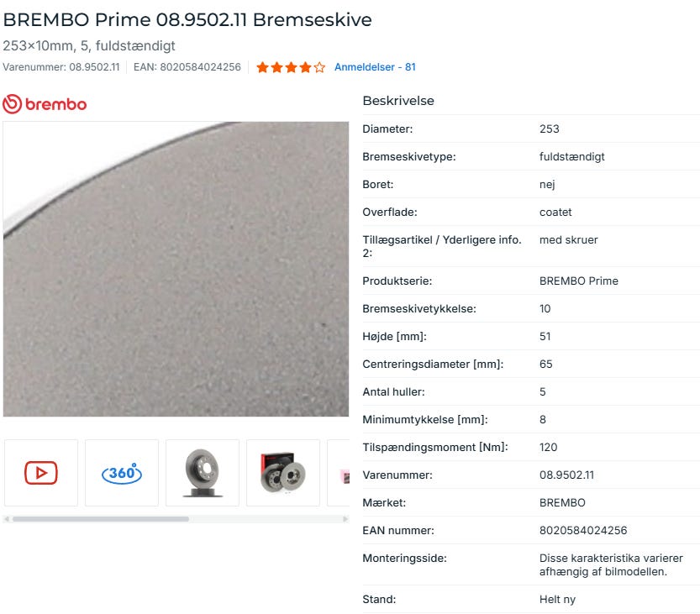Click the Monteringsside row description text
Screen dimensions: 700x614
(611, 564)
